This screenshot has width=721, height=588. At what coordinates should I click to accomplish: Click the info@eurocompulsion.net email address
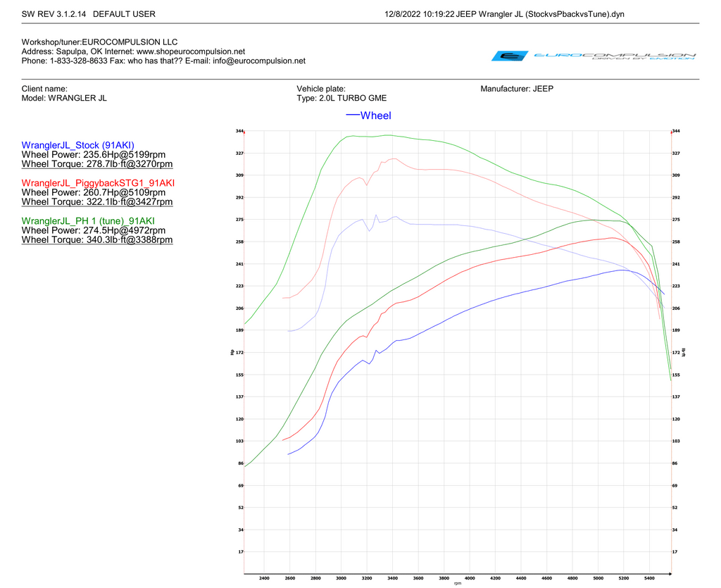point(258,61)
